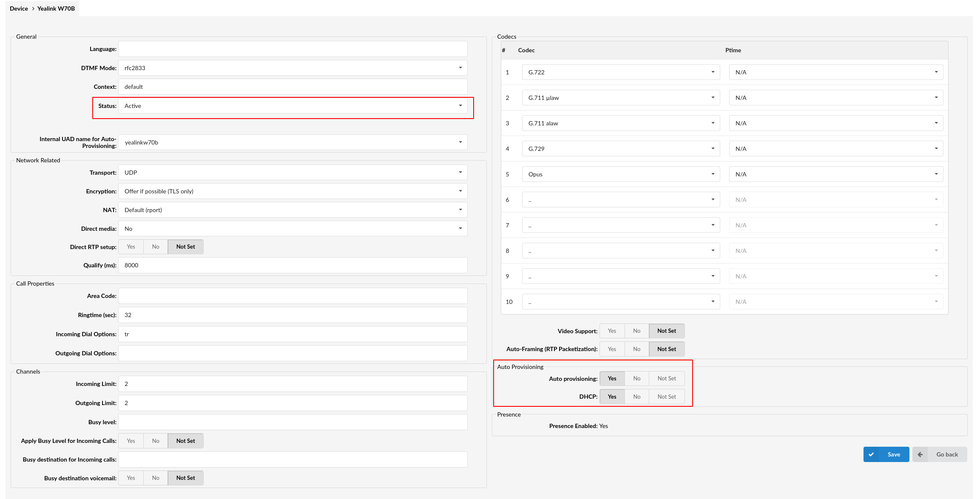Click the Opus codec dropdown arrow
This screenshot has width=980, height=499.
pyautogui.click(x=712, y=174)
